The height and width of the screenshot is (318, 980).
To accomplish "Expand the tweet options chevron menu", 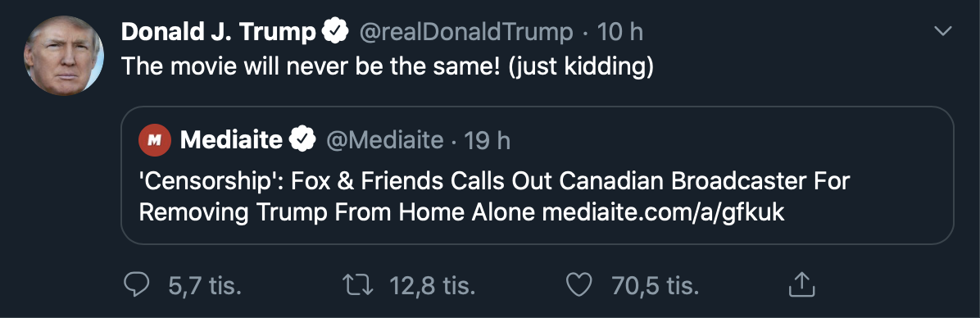I will [x=941, y=30].
